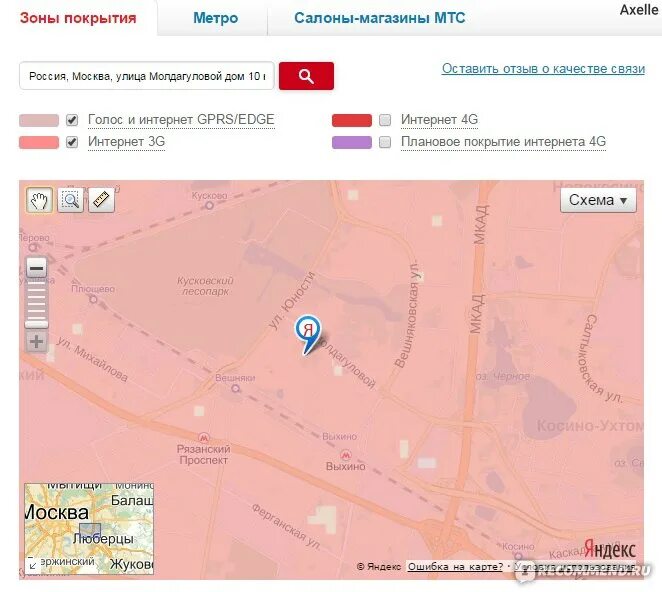662x592 pixels.
Task: Click the 3G pink color swatch
Action: [x=39, y=142]
